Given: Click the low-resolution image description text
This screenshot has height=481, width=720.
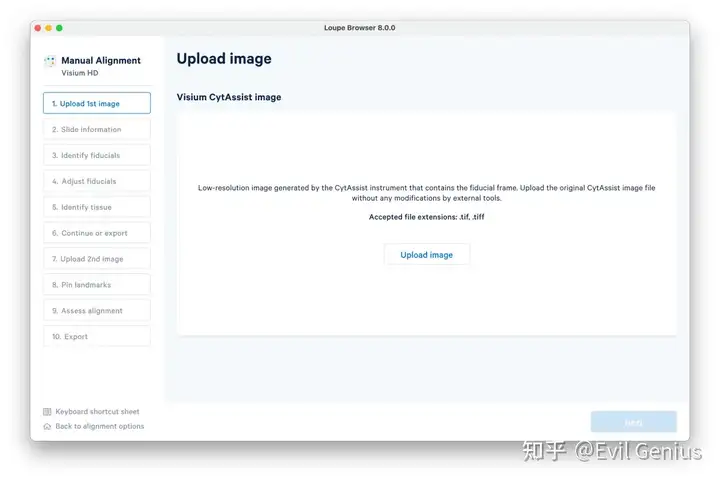Looking at the screenshot, I should [x=427, y=193].
